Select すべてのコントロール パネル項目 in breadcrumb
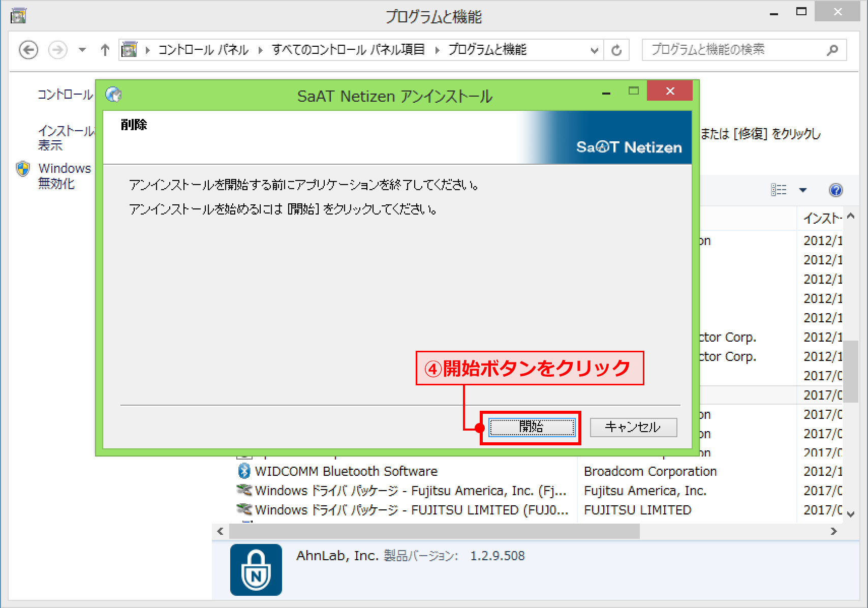Viewport: 868px width, 608px height. (x=348, y=50)
